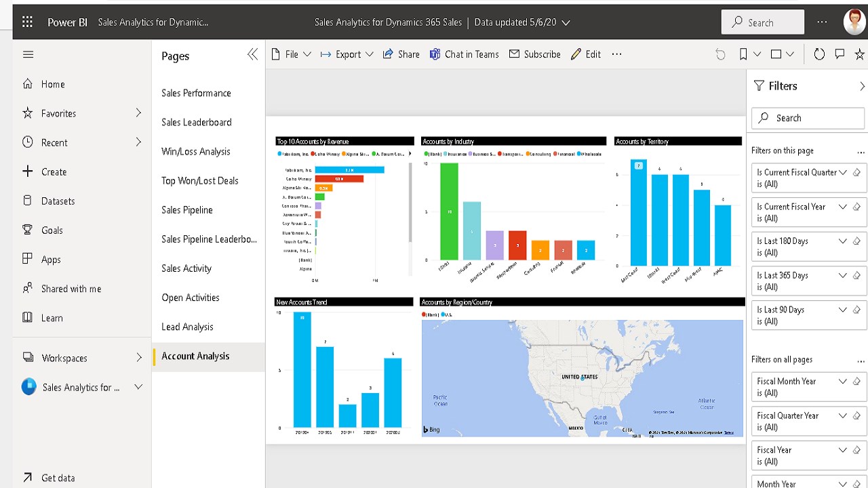The height and width of the screenshot is (488, 868).
Task: Expand the Fiscal Year filter card
Action: tap(843, 450)
